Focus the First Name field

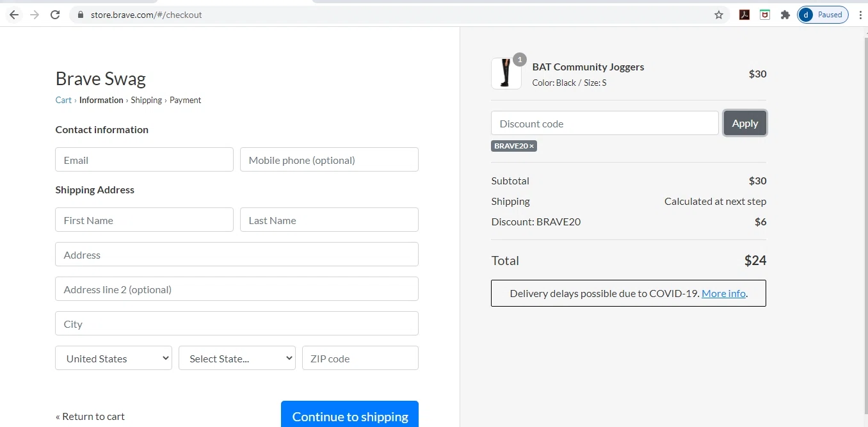(x=144, y=220)
